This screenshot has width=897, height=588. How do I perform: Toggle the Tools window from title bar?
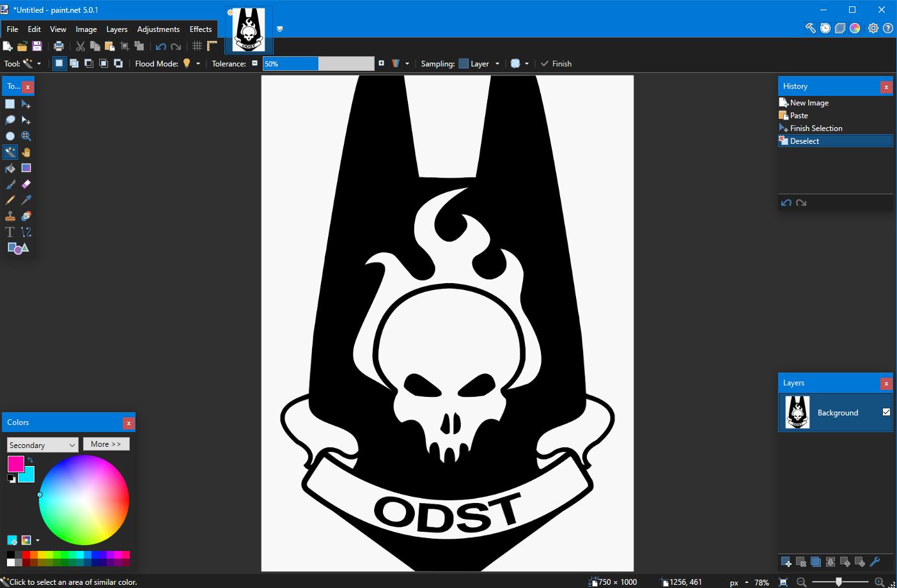coord(811,28)
